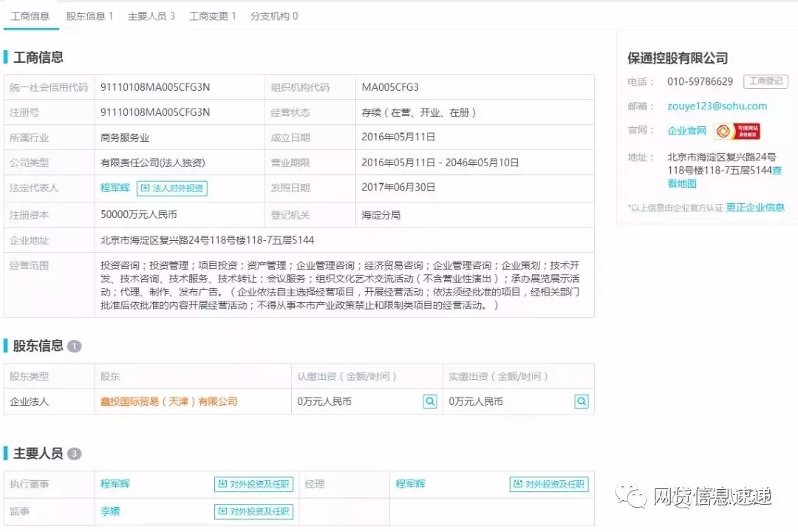Open the 股东信息 1 tab
The width and height of the screenshot is (798, 532).
(x=89, y=16)
